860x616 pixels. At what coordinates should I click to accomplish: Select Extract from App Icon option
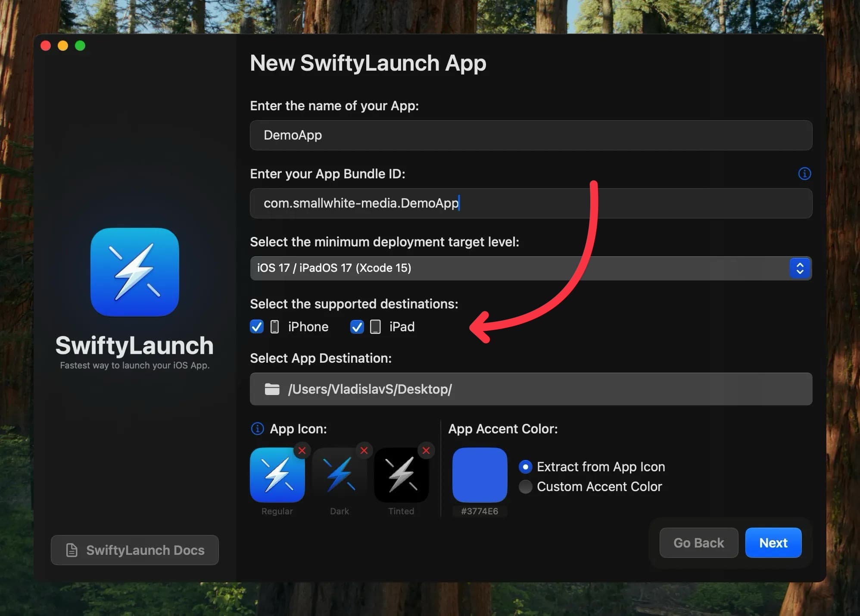(x=525, y=467)
